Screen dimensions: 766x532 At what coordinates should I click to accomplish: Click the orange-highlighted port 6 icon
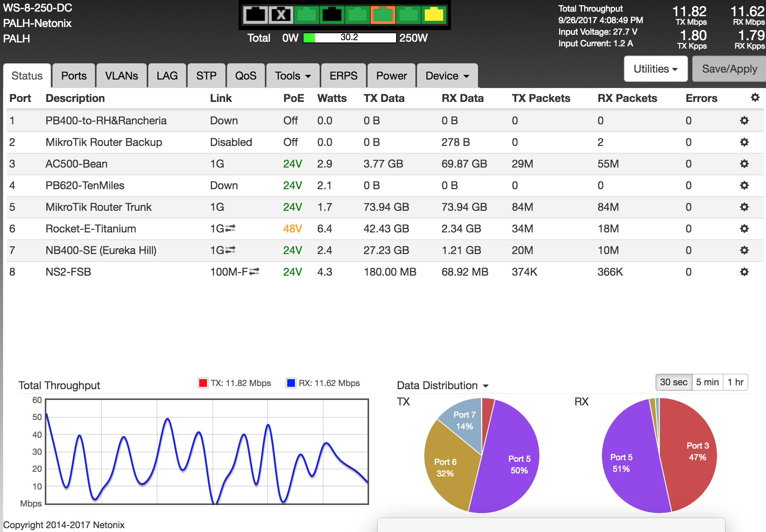tap(383, 15)
